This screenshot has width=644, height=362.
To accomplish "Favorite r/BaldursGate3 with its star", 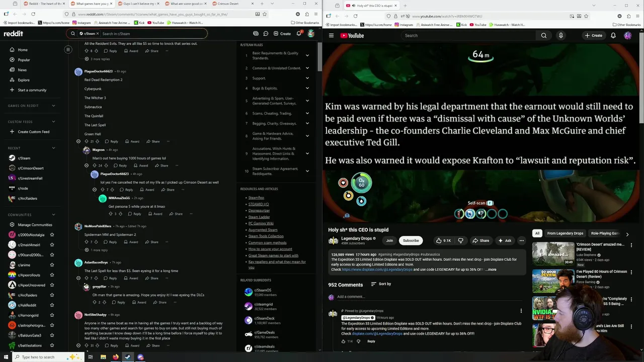I will point(52,335).
